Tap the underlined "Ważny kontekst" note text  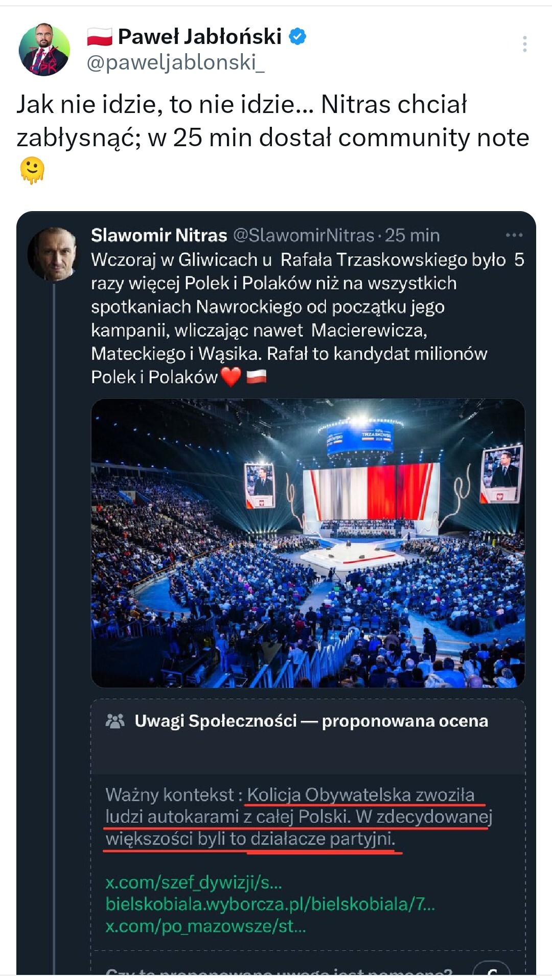(x=298, y=816)
